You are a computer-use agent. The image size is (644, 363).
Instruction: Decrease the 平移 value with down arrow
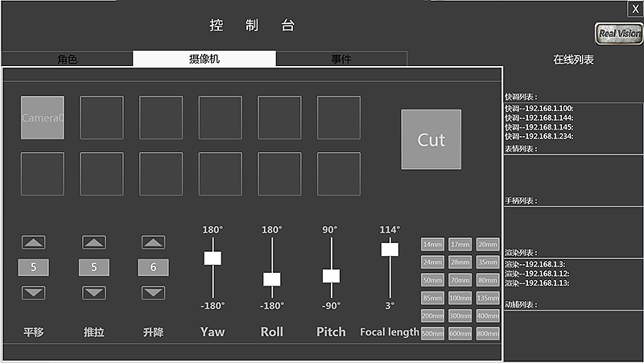point(34,292)
